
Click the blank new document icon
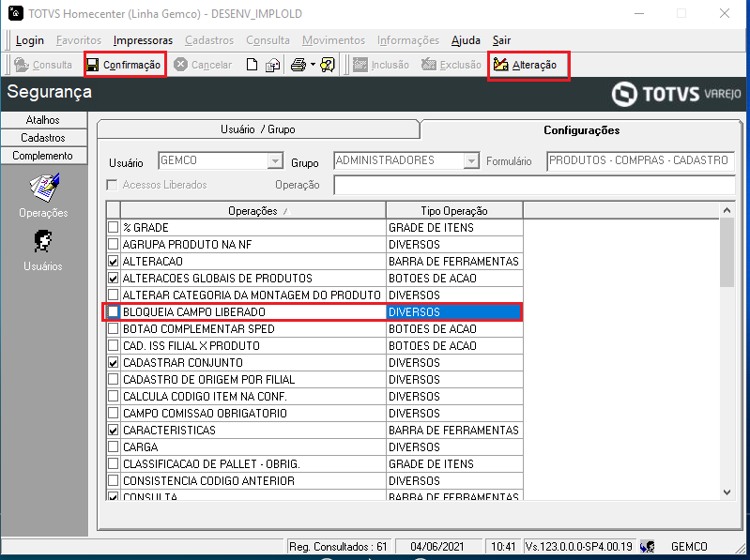[x=252, y=65]
